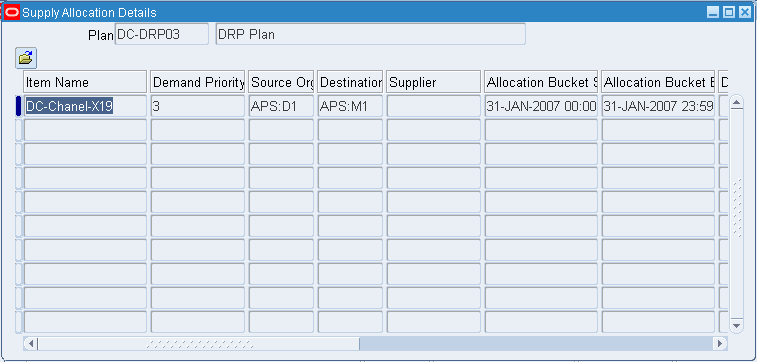Viewport: 757px width, 362px height.
Task: Click the Destination column header
Action: (350, 82)
